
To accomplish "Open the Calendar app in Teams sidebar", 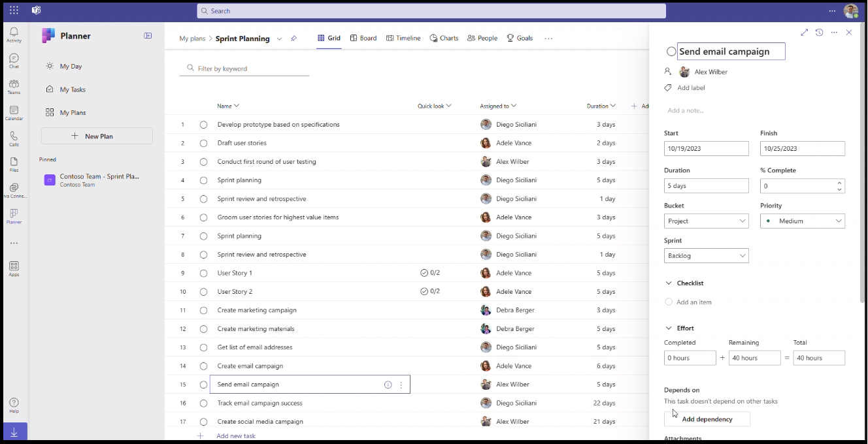I will 14,112.
